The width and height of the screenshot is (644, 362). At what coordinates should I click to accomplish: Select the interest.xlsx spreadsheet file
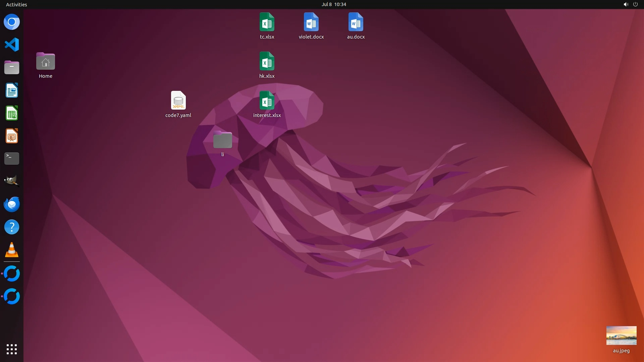click(x=267, y=101)
